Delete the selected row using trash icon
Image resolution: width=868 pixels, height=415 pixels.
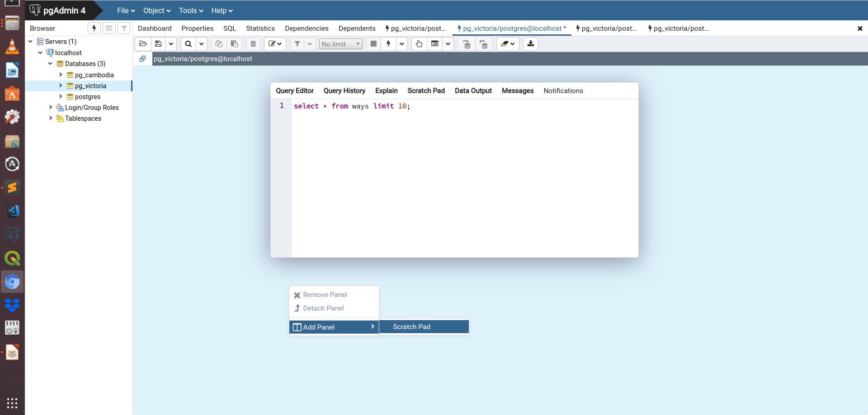(253, 44)
